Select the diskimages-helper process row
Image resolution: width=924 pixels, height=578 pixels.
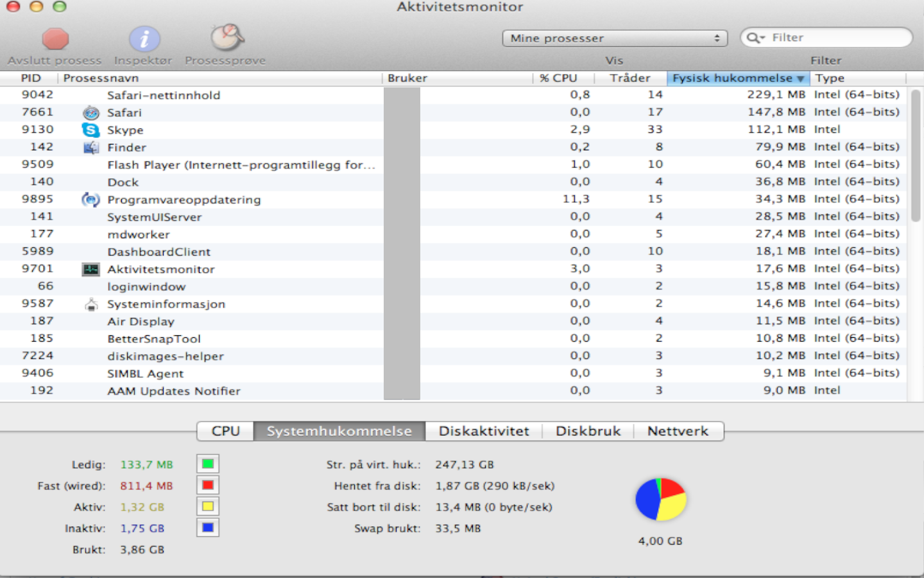click(x=453, y=355)
